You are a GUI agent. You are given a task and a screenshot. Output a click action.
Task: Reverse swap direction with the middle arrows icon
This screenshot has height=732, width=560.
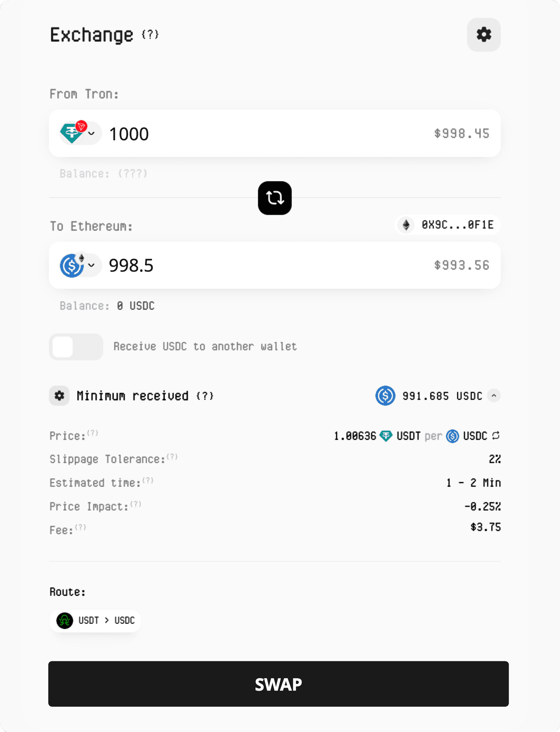coord(274,198)
